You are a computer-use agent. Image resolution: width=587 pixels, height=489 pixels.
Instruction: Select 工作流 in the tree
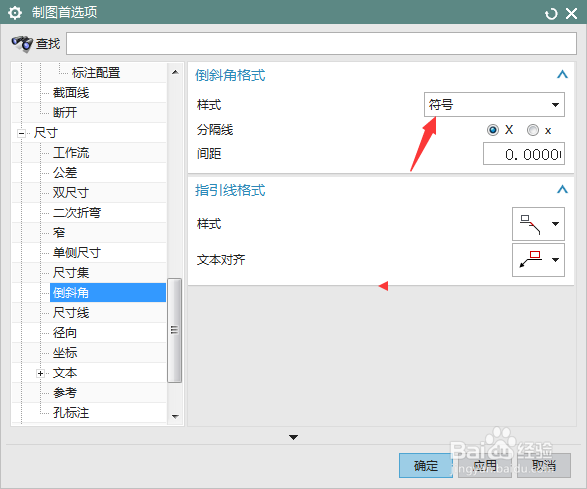[x=71, y=152]
